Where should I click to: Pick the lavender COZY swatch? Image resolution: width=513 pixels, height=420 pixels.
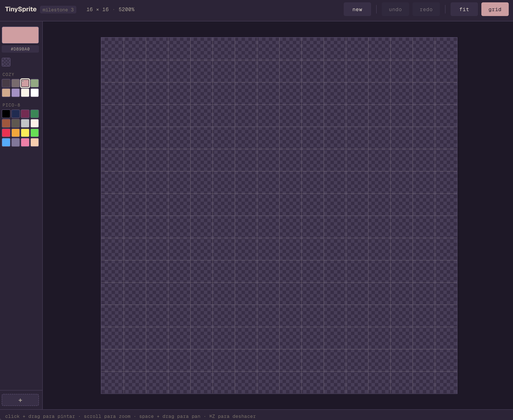pos(15,93)
